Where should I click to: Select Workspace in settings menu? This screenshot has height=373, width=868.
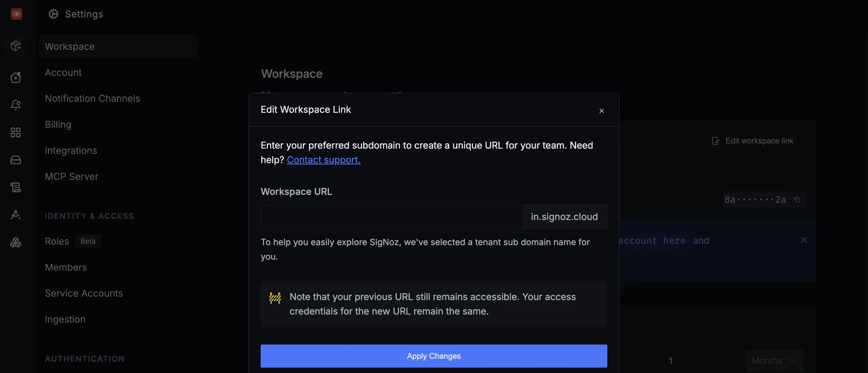click(x=118, y=46)
